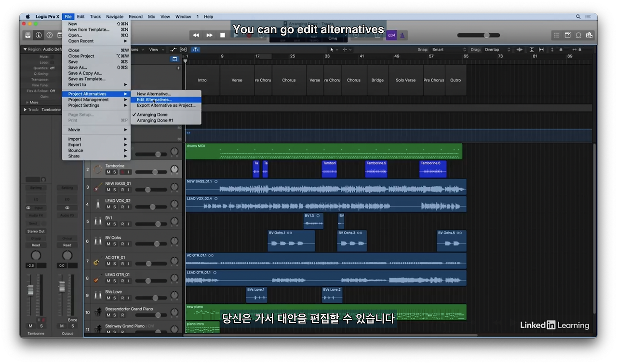The width and height of the screenshot is (617, 364).
Task: Toggle the Inspector info button
Action: click(39, 35)
